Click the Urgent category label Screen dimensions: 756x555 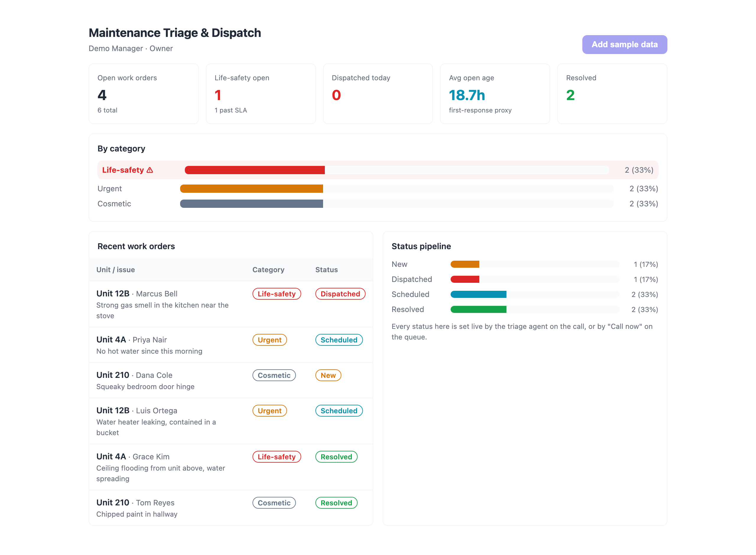pos(110,188)
